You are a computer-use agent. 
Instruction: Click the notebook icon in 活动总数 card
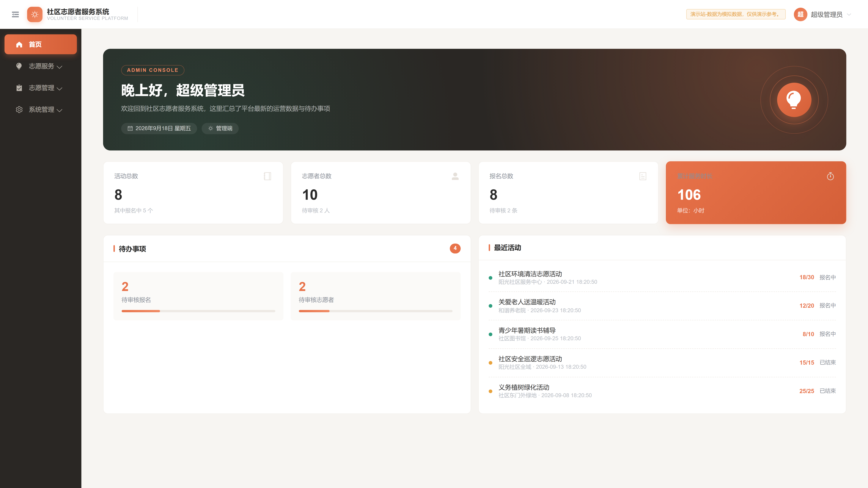point(267,176)
